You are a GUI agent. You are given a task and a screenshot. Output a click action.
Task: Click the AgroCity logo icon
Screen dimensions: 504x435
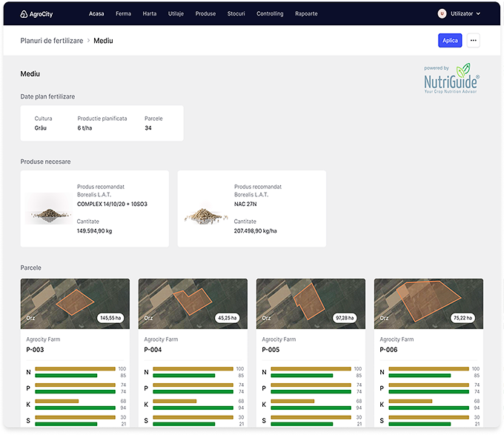click(24, 13)
